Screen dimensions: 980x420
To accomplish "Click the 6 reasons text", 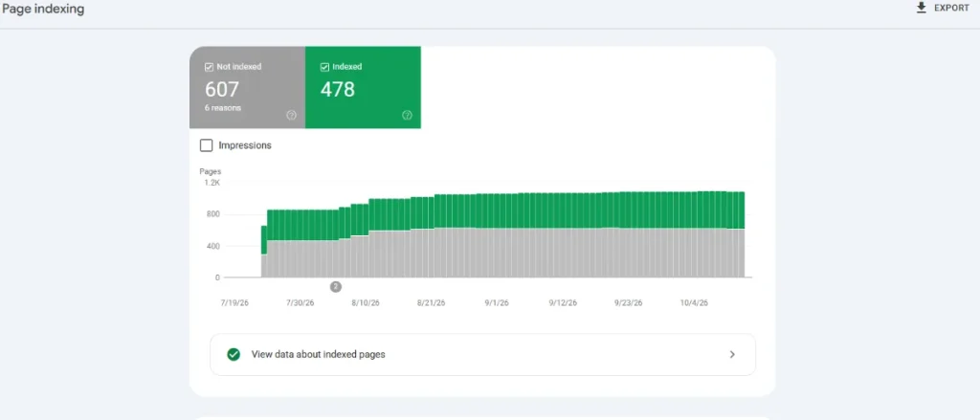I will [223, 108].
